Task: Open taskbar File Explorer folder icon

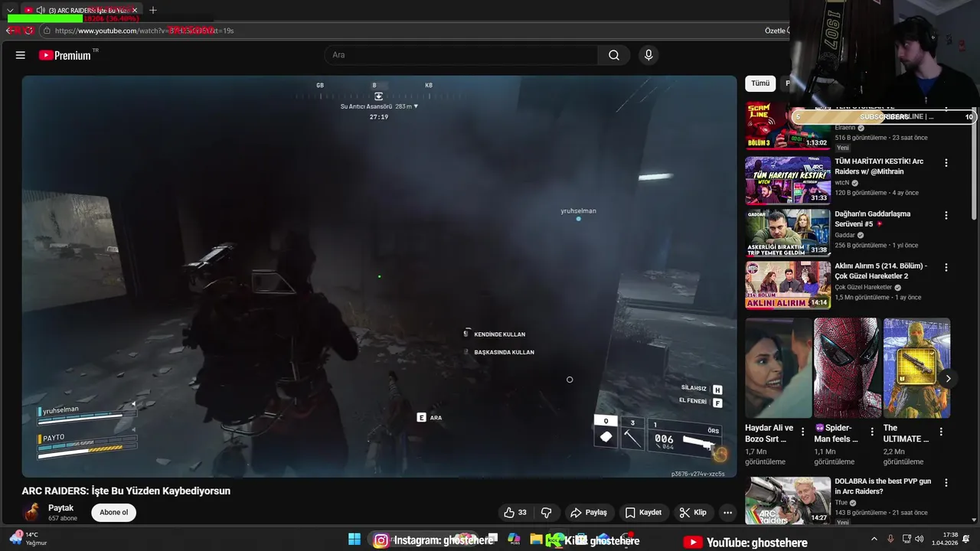Action: (x=536, y=540)
